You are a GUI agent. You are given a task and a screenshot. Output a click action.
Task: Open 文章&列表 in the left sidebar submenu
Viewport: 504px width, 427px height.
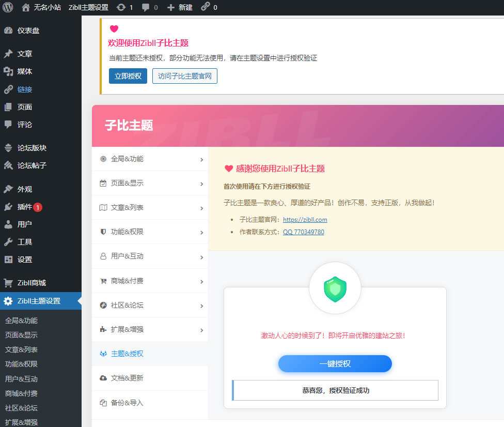pos(21,349)
